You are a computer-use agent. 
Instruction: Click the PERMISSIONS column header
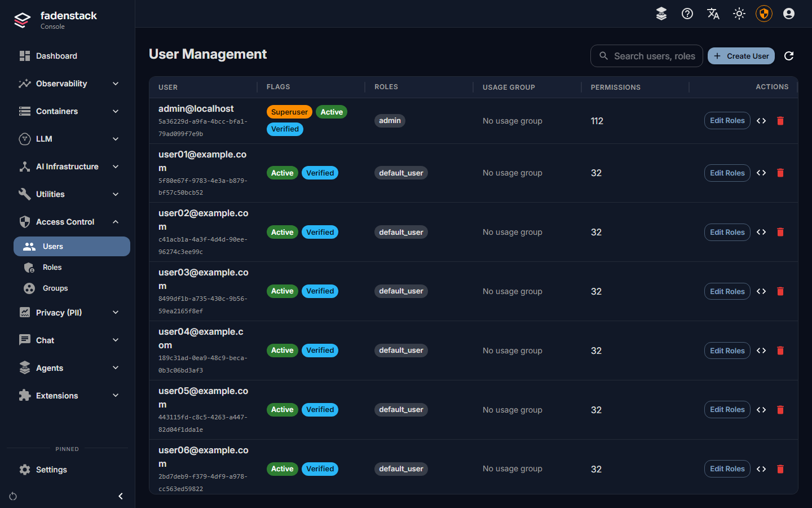click(615, 87)
